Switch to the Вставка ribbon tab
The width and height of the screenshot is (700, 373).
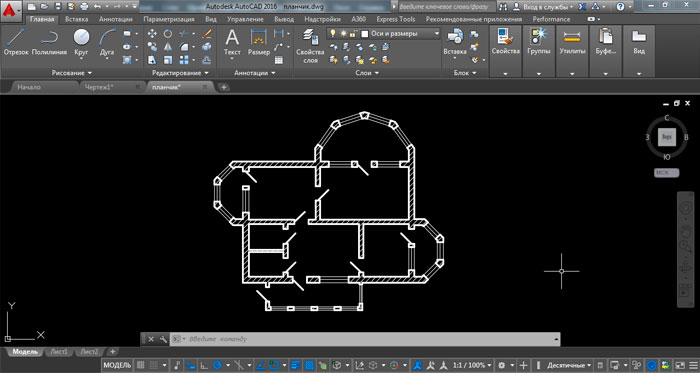(76, 19)
